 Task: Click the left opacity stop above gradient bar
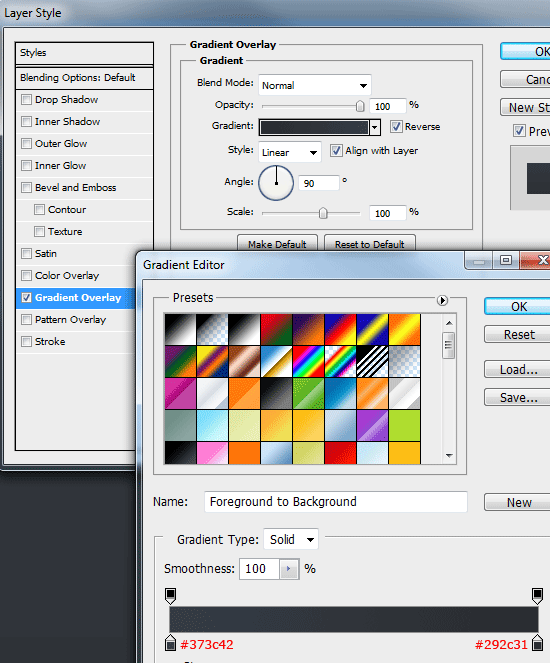(x=170, y=595)
